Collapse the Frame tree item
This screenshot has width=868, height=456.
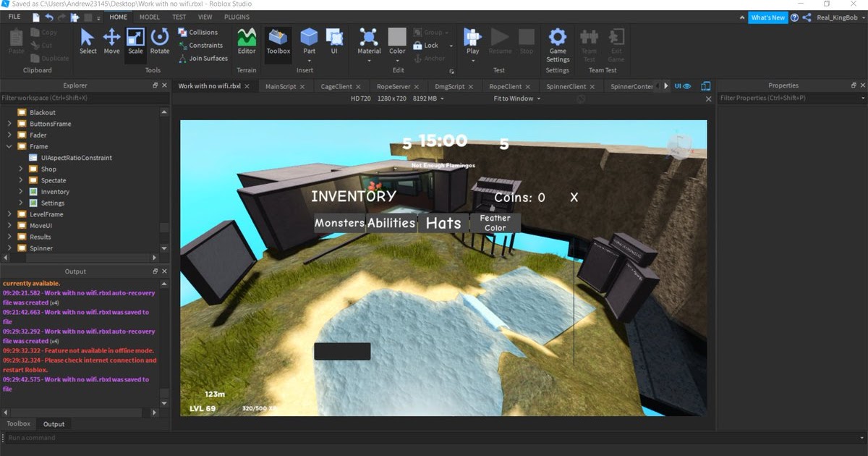click(9, 146)
